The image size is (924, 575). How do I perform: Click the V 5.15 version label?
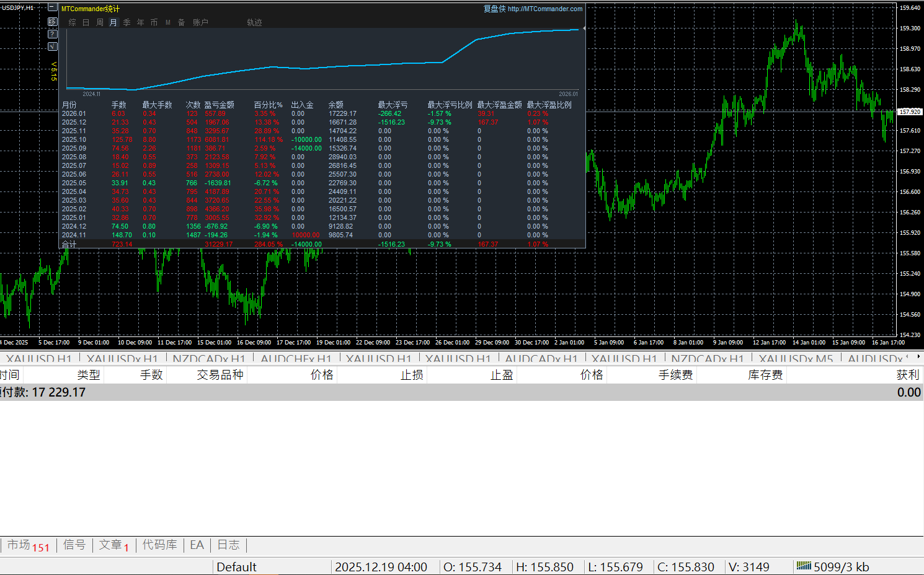(x=54, y=71)
